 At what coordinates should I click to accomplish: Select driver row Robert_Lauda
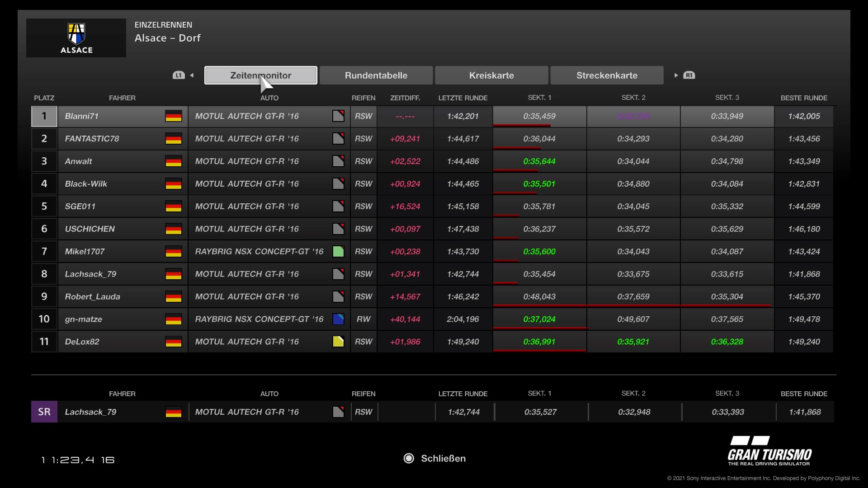(93, 297)
